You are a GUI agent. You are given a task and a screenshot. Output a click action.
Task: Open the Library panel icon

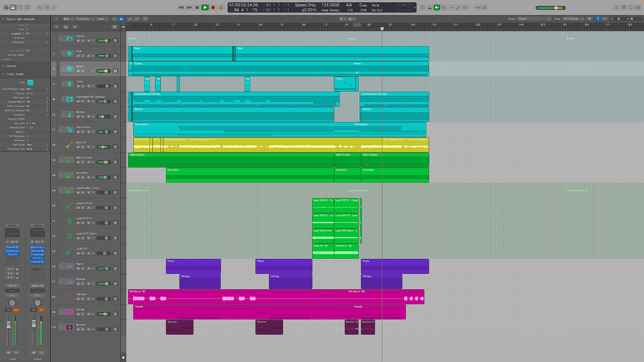pos(6,7)
